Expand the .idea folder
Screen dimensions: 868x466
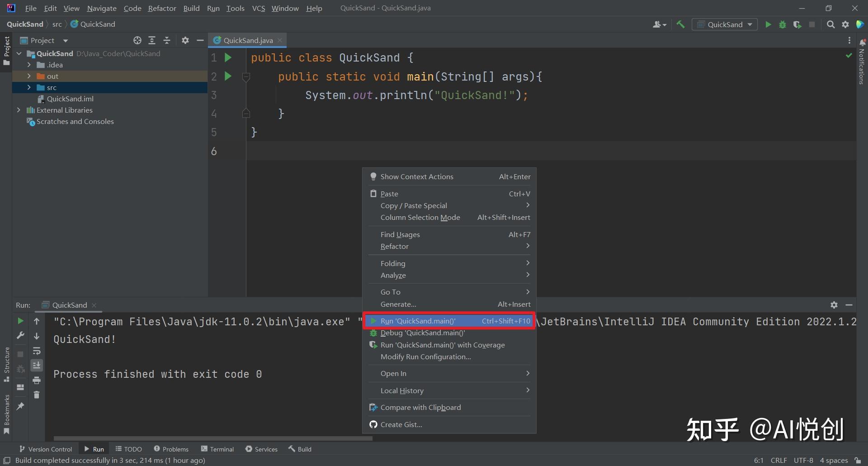29,65
